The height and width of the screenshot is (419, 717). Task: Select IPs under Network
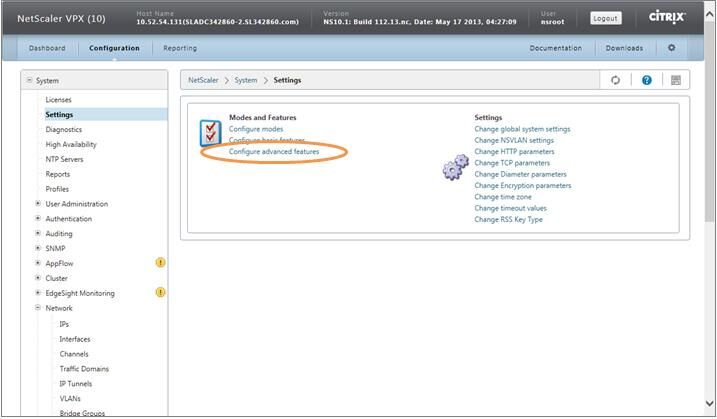(x=64, y=324)
